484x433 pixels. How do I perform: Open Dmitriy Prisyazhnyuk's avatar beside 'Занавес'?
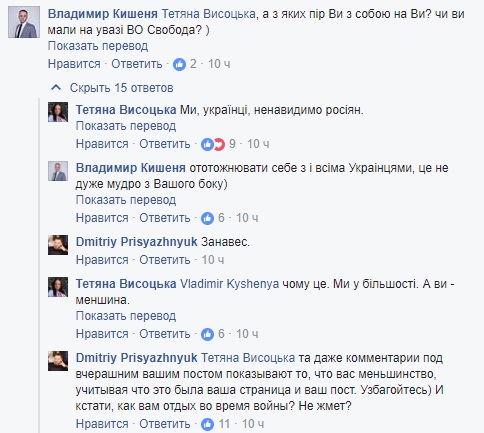point(58,245)
